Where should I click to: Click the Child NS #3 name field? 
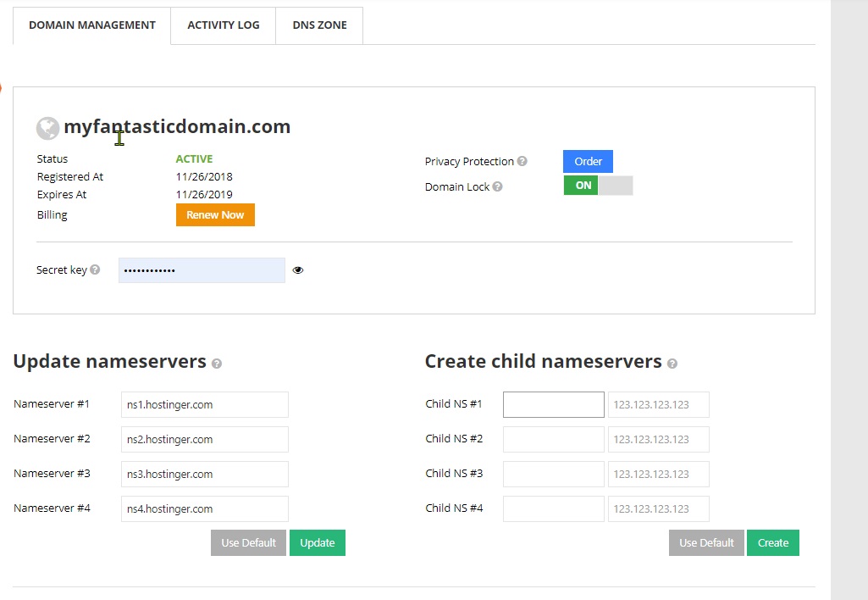554,475
